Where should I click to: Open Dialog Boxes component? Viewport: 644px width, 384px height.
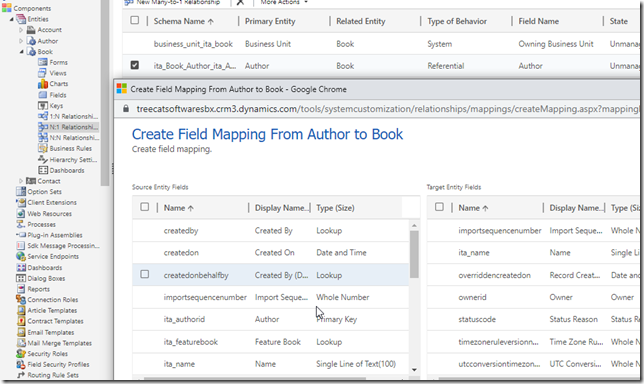(40, 278)
